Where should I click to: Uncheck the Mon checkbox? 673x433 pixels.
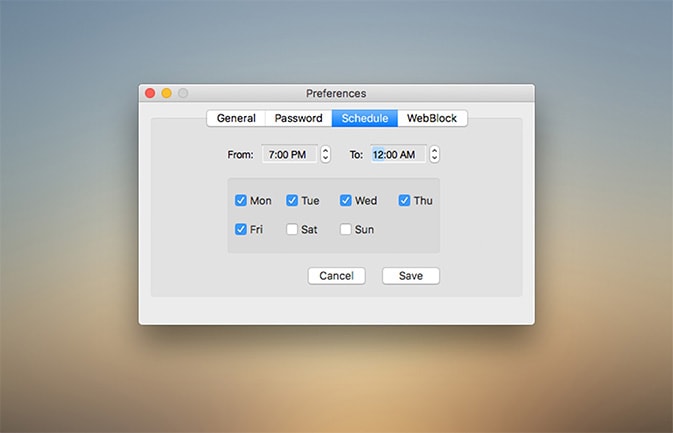coord(241,200)
